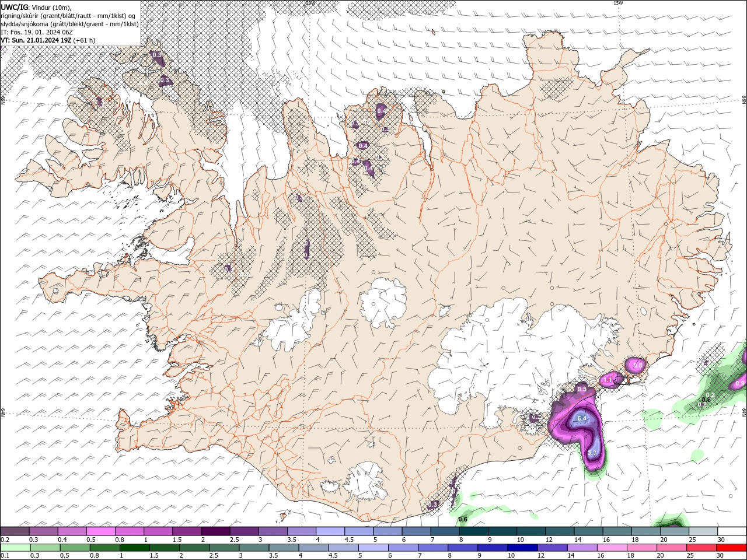The width and height of the screenshot is (747, 560).
Task: Select the 'rigning/skúrir (grænt/blátt/rautt' header line
Action: point(68,16)
